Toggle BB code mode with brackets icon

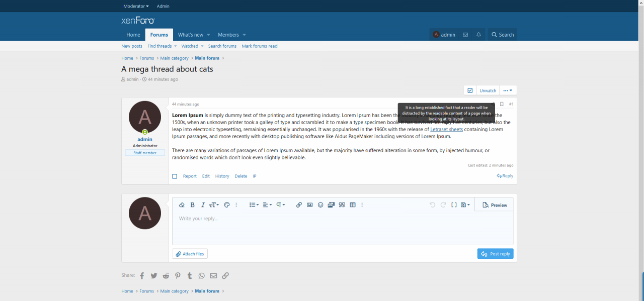point(454,205)
